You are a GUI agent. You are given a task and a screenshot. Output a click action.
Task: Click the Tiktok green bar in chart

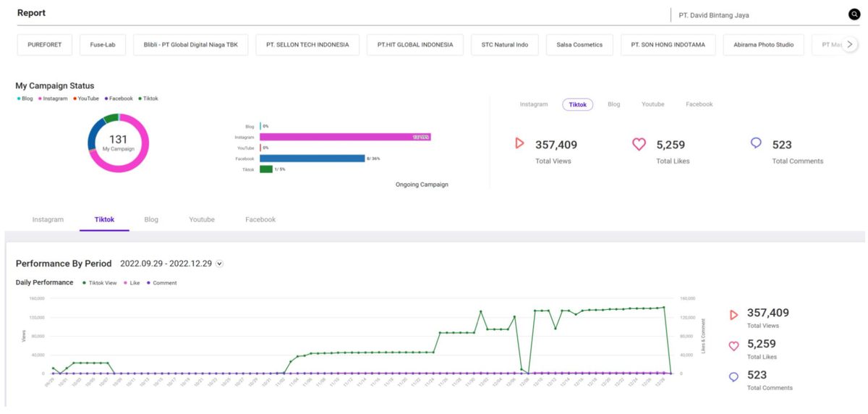pos(266,169)
